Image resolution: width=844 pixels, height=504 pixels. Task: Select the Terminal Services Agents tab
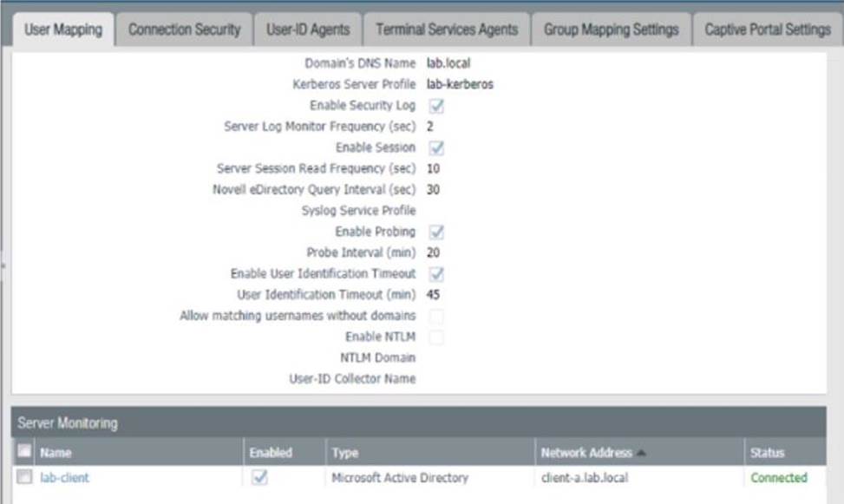(x=447, y=29)
